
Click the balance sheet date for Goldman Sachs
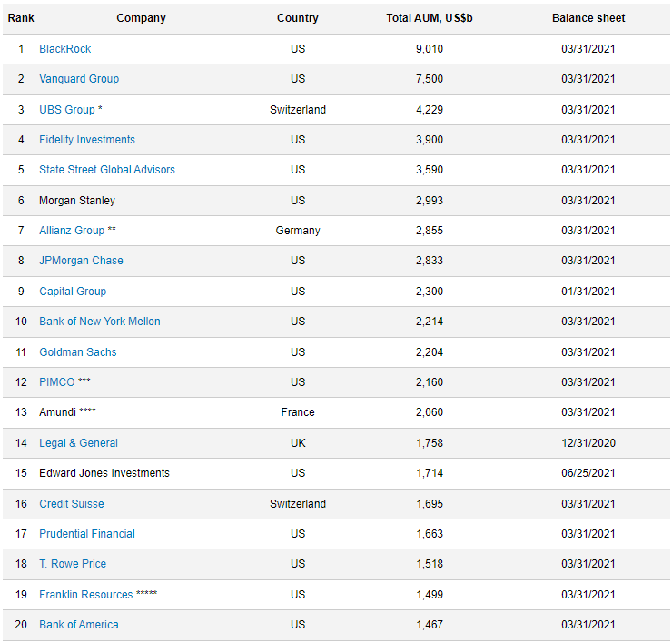(588, 352)
